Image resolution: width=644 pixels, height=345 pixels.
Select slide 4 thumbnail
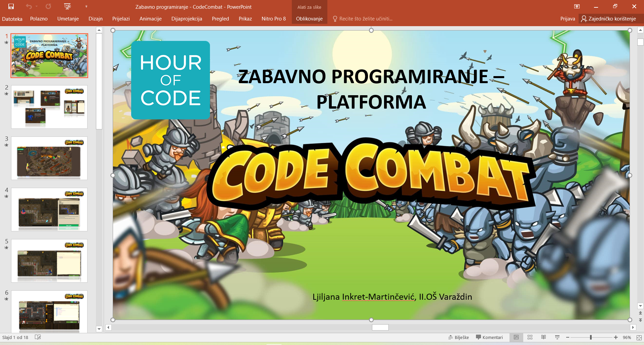pos(49,210)
